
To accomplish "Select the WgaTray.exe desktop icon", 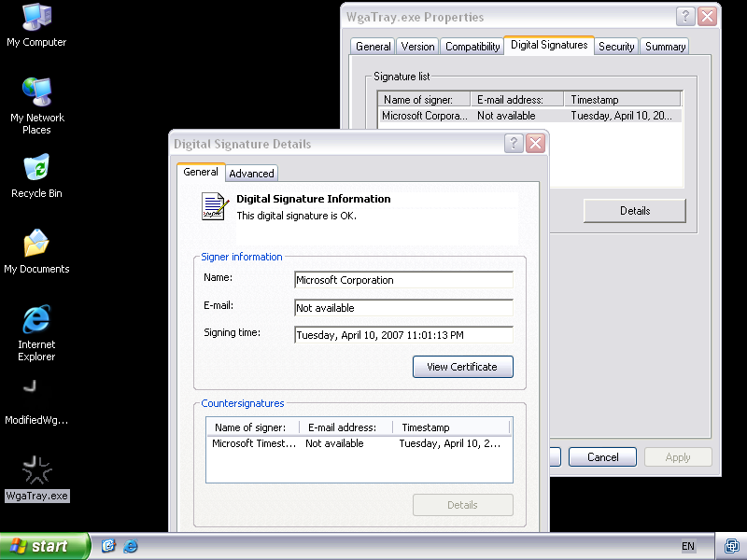I will point(36,479).
